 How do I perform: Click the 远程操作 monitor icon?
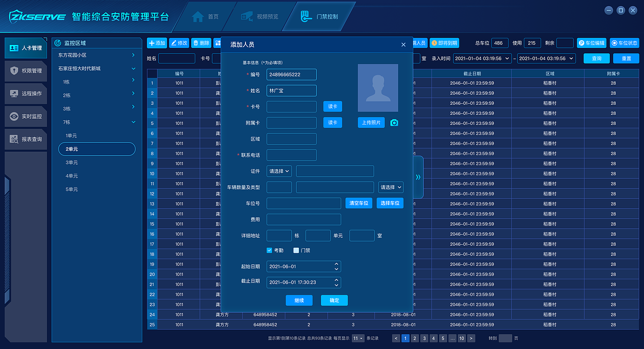(14, 94)
